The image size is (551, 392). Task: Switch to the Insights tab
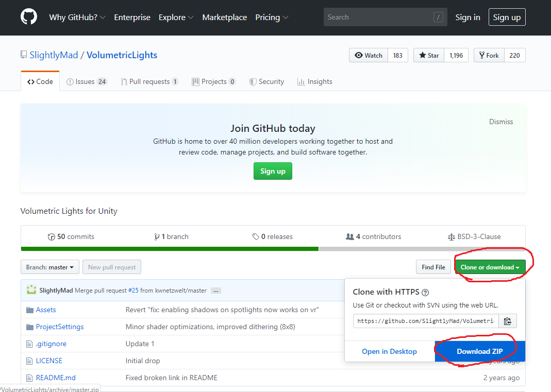click(x=315, y=81)
